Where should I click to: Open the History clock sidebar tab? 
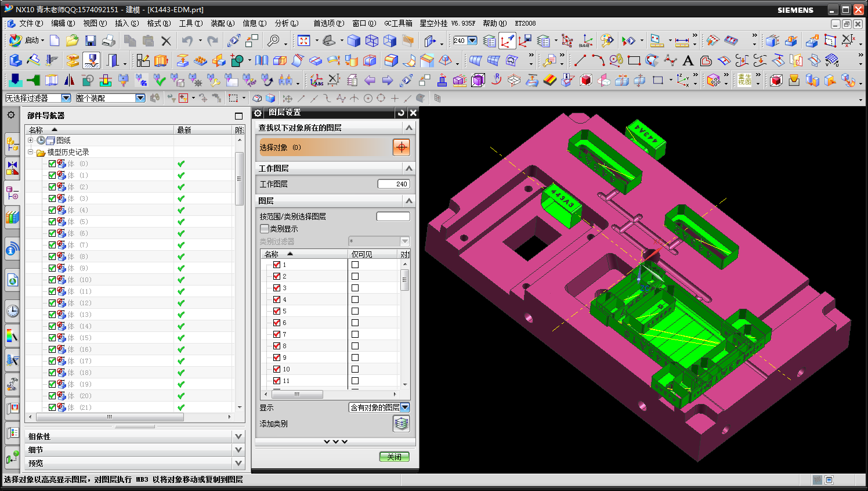pos(12,311)
